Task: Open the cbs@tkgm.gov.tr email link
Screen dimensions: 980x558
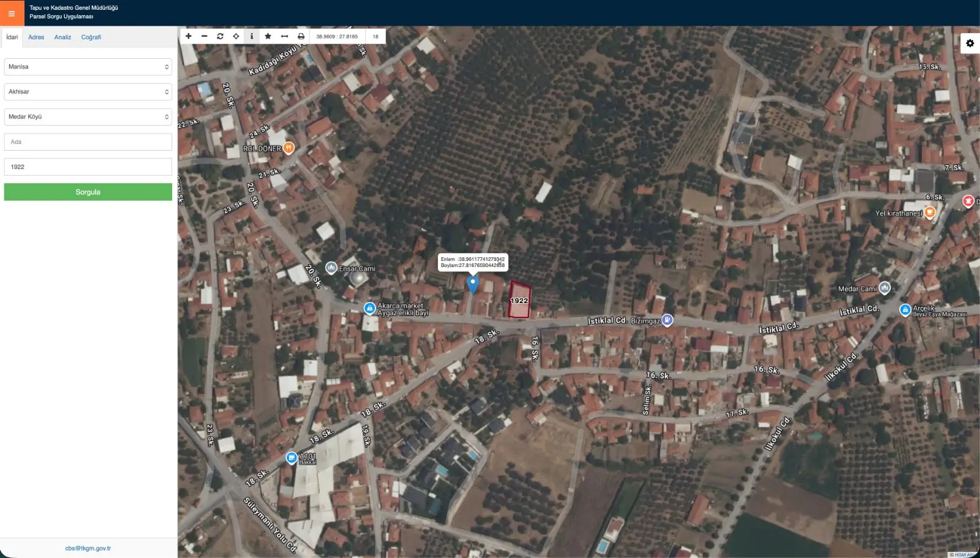Action: click(88, 548)
